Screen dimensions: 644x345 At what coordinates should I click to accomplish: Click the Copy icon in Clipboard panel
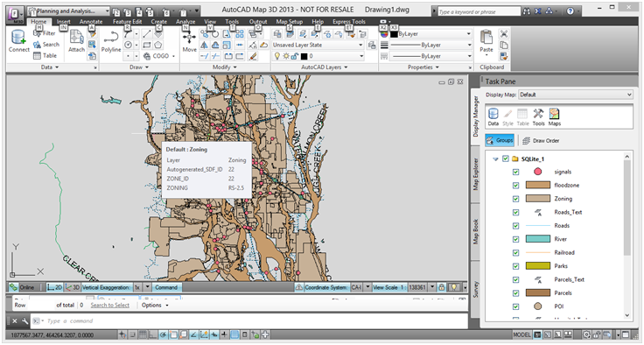click(504, 45)
